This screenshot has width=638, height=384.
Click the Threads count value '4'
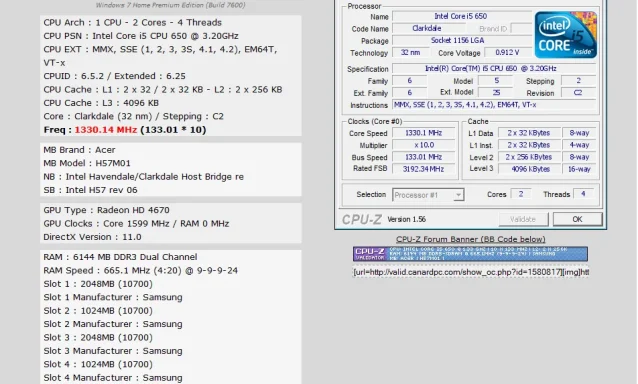583,194
